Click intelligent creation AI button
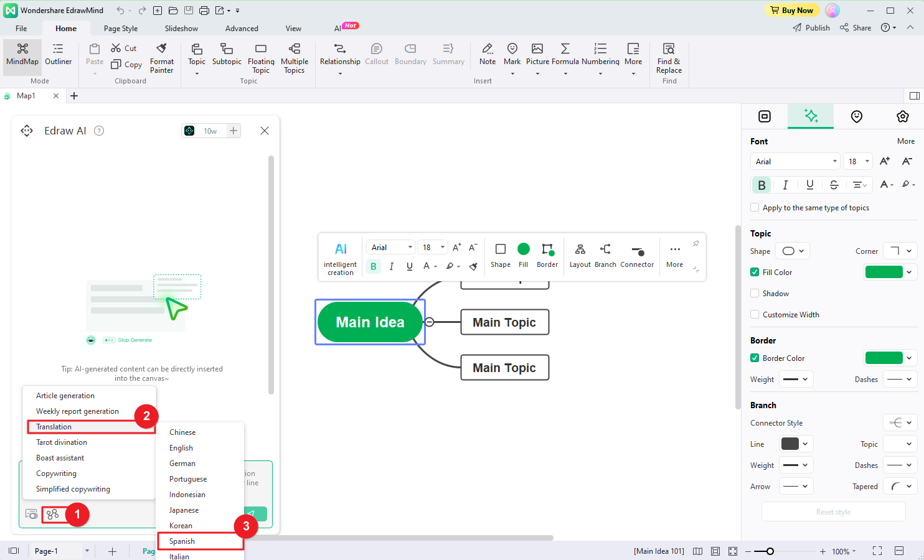The width and height of the screenshot is (924, 560). click(x=341, y=258)
